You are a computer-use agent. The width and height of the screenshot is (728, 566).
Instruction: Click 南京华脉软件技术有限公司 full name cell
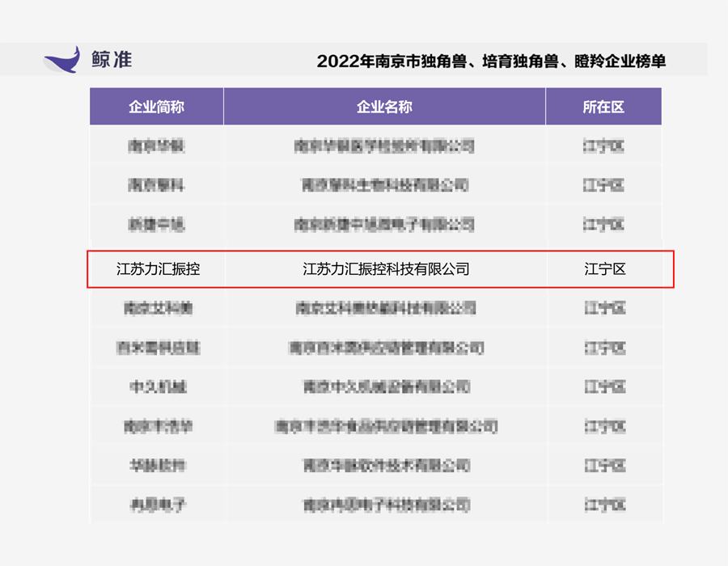point(385,466)
